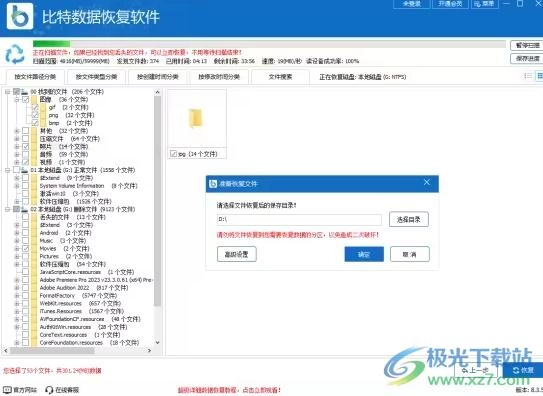The width and height of the screenshot is (543, 396).
Task: Toggle the jpg thumbnail checkbox
Action: tap(173, 154)
